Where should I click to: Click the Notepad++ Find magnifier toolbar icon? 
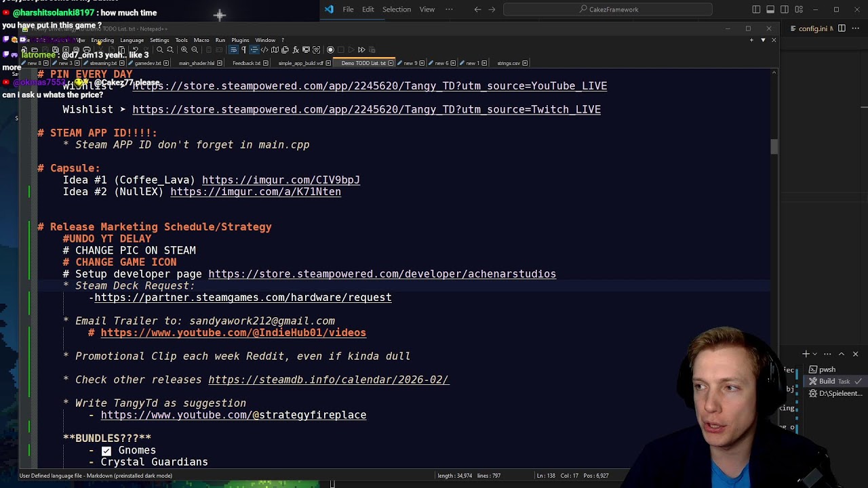click(x=159, y=49)
